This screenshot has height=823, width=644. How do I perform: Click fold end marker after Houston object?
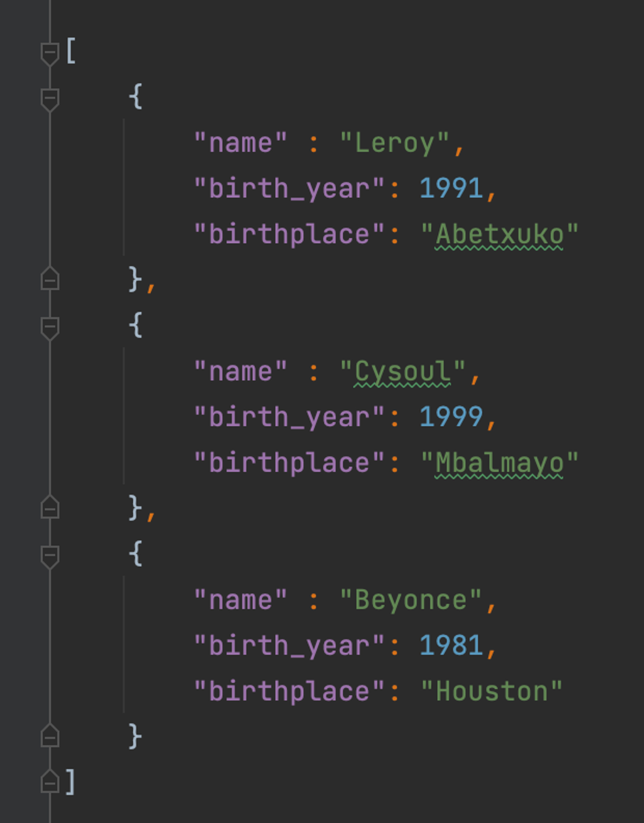pyautogui.click(x=50, y=737)
